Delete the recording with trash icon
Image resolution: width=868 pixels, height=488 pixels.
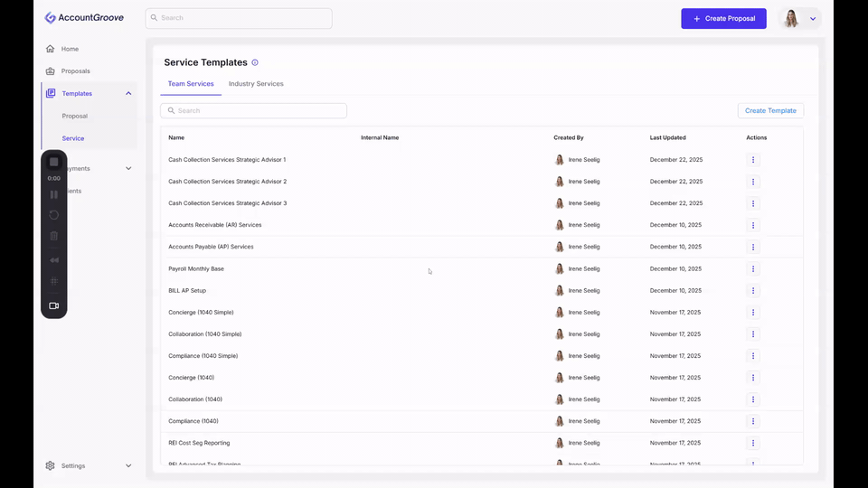[x=53, y=236]
